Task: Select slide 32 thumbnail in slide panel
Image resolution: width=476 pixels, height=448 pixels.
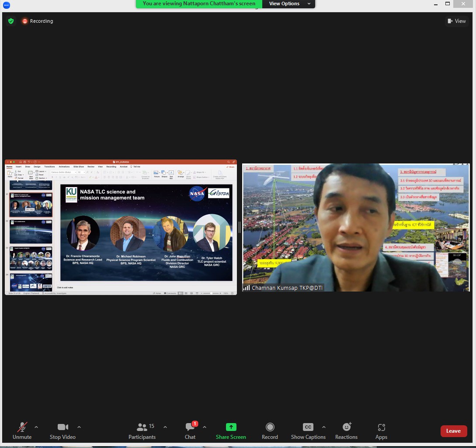Action: point(31,232)
